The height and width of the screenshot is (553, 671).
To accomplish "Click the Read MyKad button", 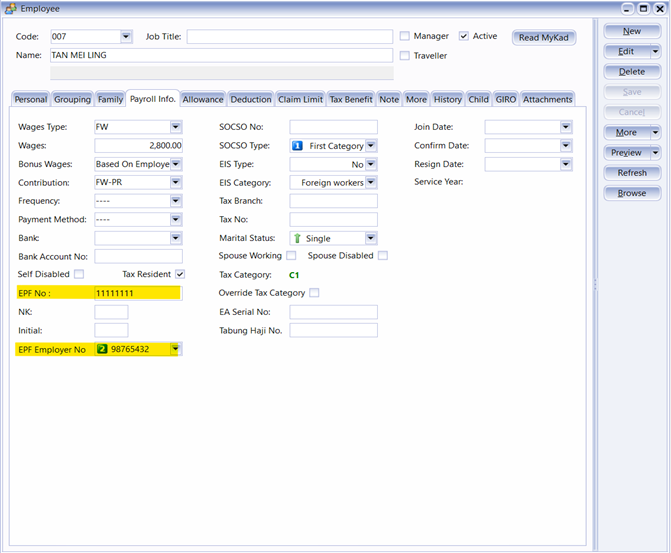I will pyautogui.click(x=543, y=38).
